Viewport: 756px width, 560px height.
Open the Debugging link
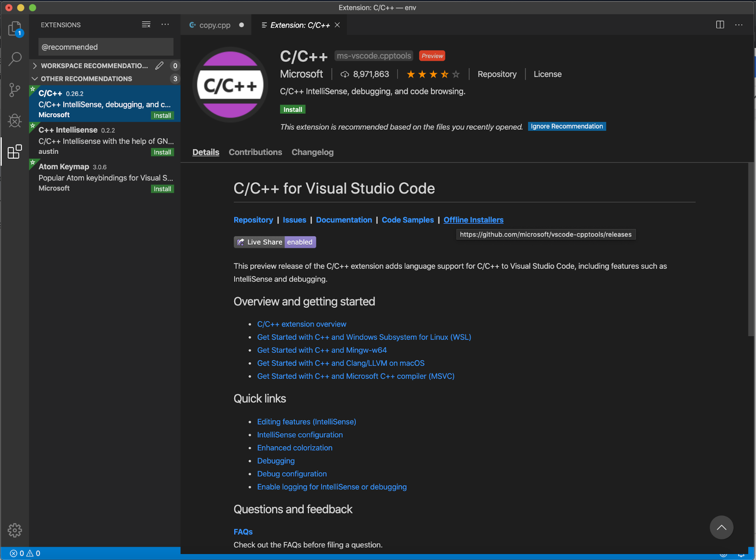pyautogui.click(x=276, y=461)
